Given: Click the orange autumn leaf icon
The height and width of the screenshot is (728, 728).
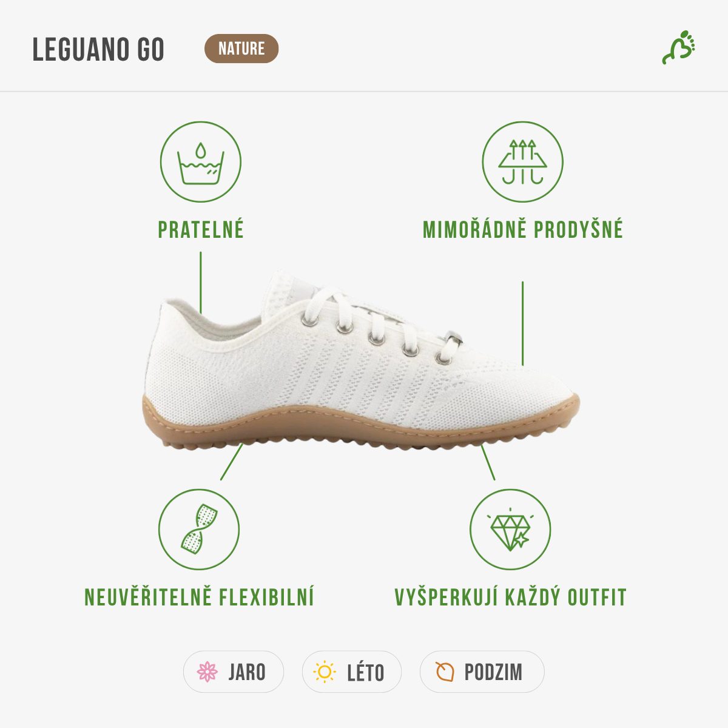Looking at the screenshot, I should point(445,672).
